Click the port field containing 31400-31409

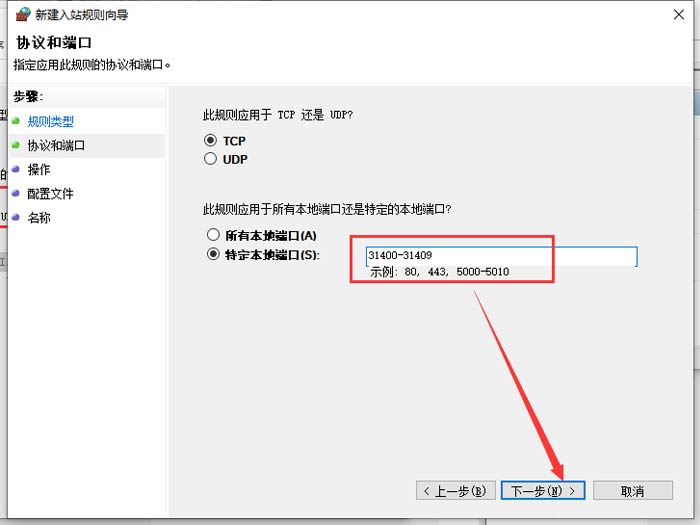point(501,256)
